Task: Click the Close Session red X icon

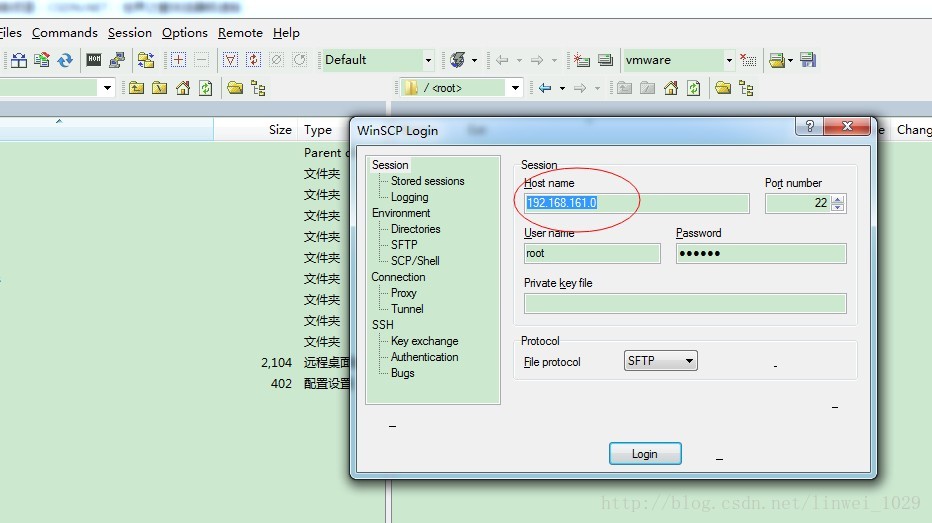Action: (x=748, y=59)
